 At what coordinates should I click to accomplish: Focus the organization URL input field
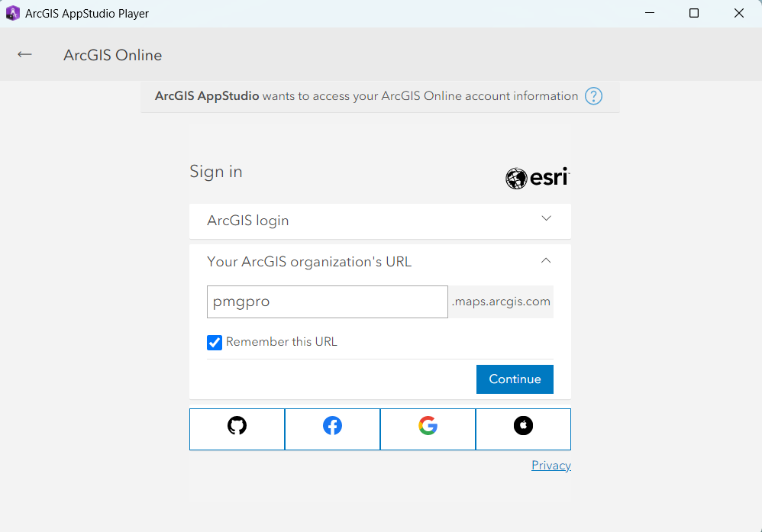327,301
